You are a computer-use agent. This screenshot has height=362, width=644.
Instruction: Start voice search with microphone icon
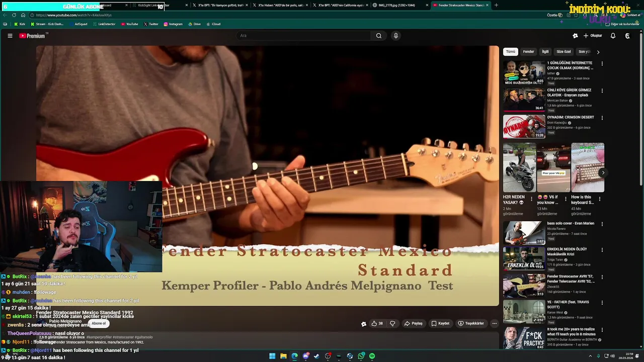point(395,36)
